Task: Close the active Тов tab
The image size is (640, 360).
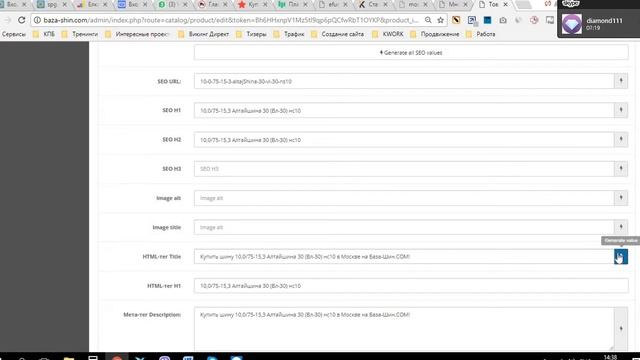Action: pos(505,4)
